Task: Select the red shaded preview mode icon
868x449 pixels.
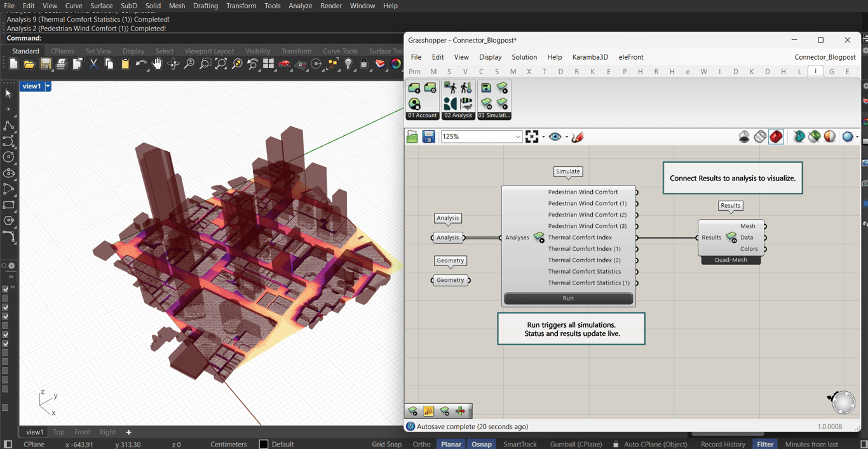Action: click(x=776, y=137)
